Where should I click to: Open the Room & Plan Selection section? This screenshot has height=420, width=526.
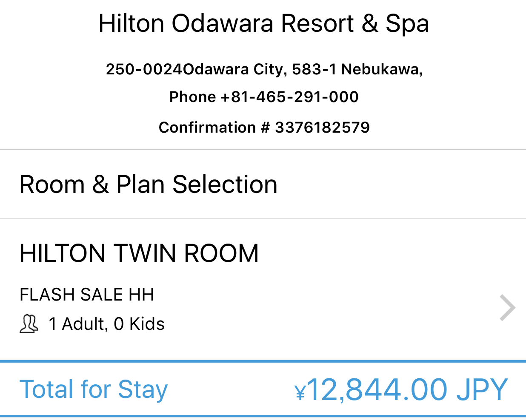pos(263,184)
